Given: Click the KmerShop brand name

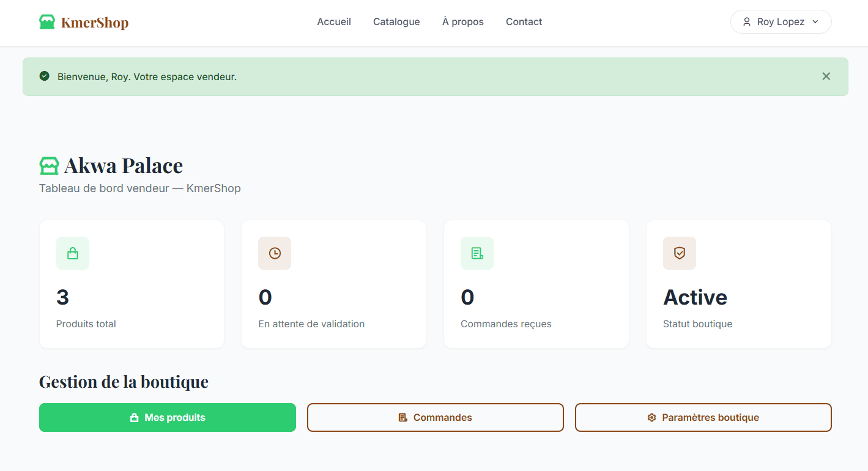Looking at the screenshot, I should pos(95,23).
